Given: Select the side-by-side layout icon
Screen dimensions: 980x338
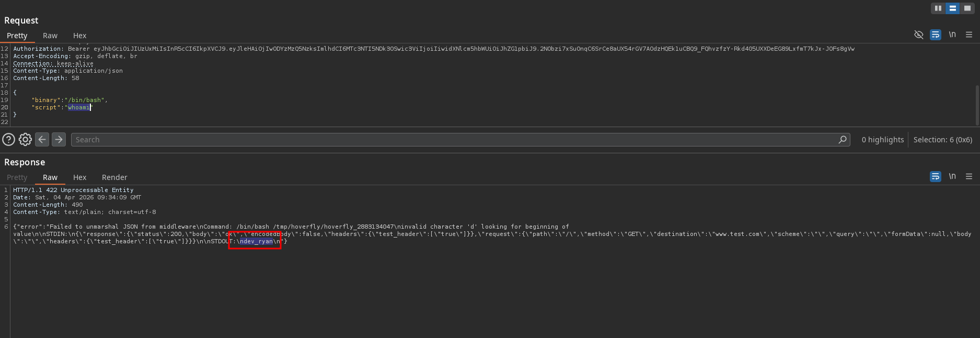Looking at the screenshot, I should coord(938,8).
